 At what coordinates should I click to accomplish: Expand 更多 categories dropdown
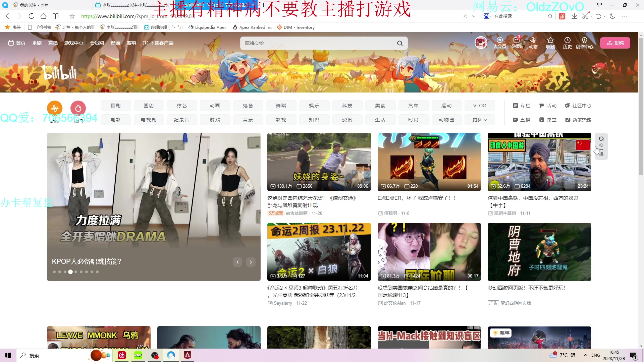pos(480,120)
